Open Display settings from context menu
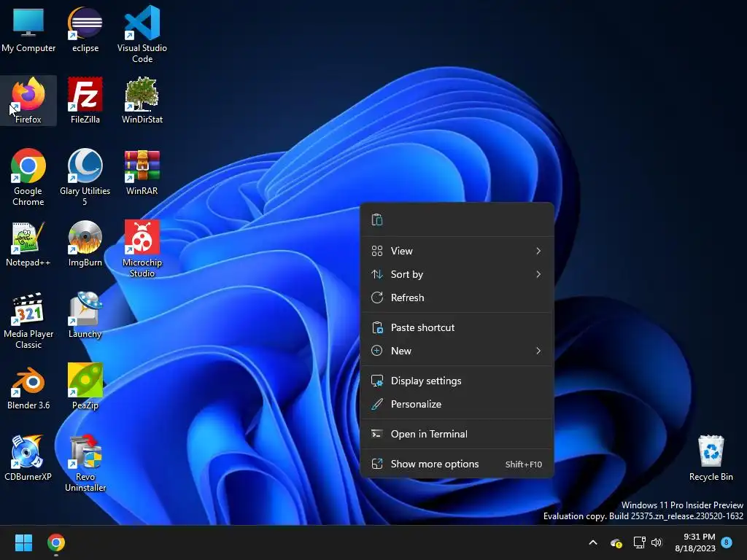 click(x=457, y=381)
